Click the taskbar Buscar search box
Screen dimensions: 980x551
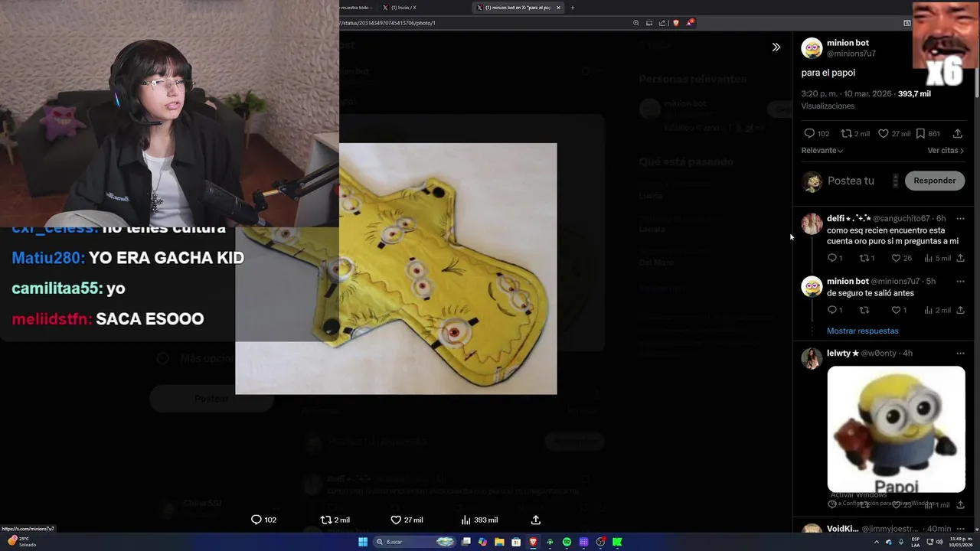[414, 542]
